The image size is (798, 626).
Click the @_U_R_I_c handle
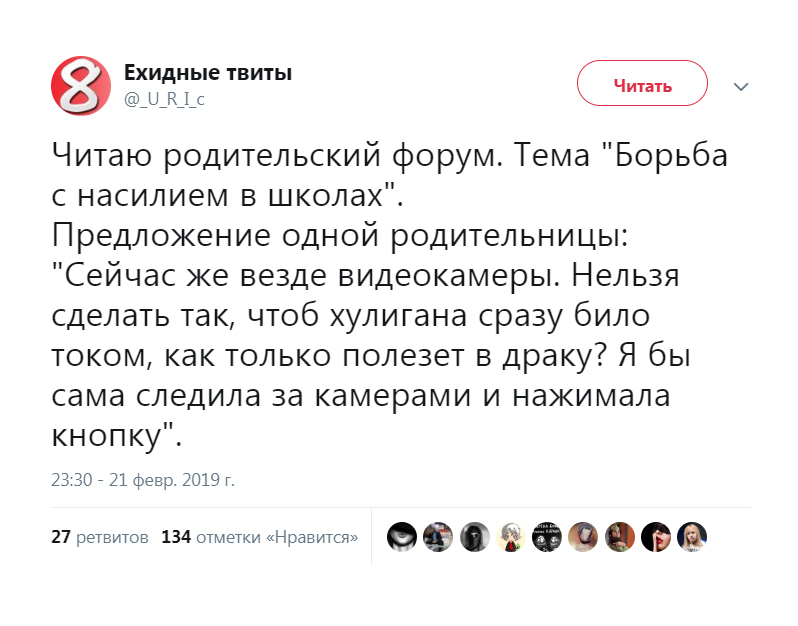pos(164,97)
